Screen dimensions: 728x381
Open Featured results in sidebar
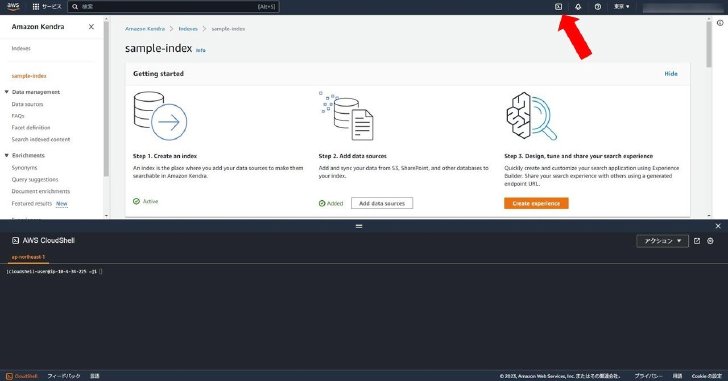(32, 204)
